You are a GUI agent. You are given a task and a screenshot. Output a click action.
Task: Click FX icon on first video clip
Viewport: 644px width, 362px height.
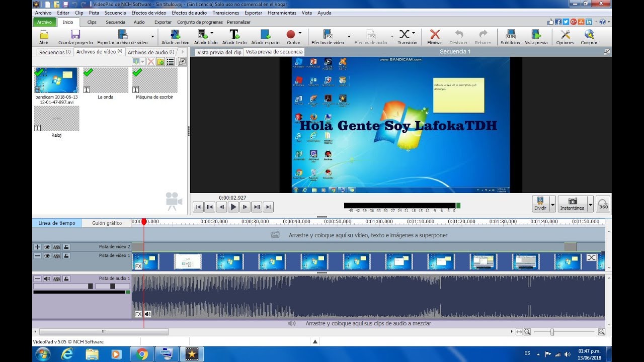pos(138,266)
